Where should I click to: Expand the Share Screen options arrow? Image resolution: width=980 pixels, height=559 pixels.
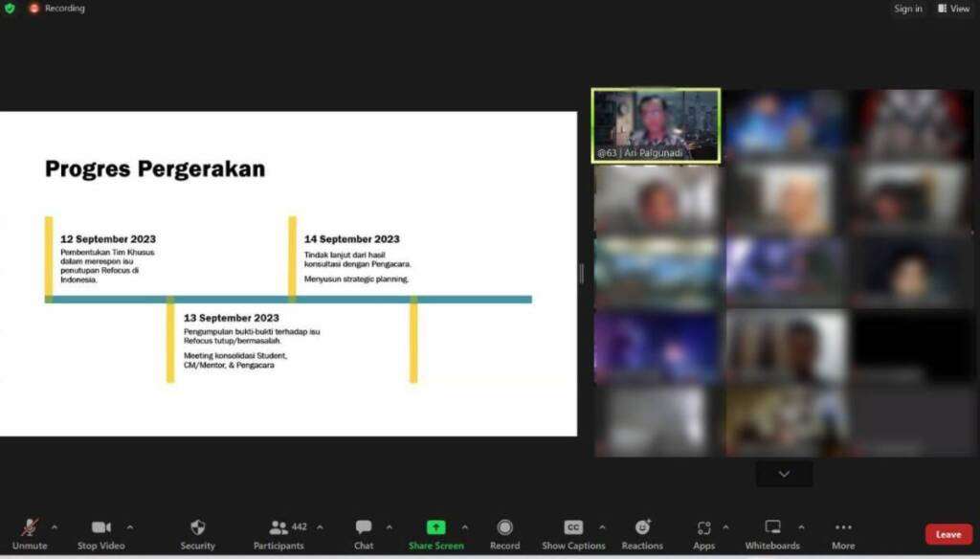(465, 526)
